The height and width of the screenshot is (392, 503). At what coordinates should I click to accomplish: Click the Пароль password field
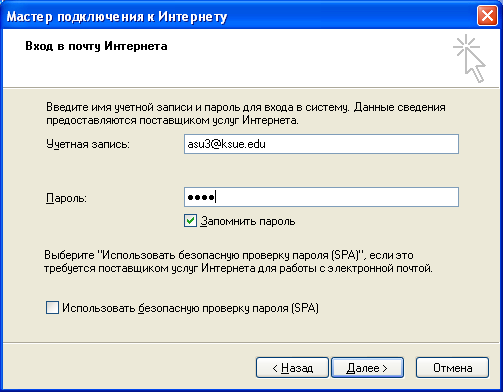pyautogui.click(x=321, y=197)
